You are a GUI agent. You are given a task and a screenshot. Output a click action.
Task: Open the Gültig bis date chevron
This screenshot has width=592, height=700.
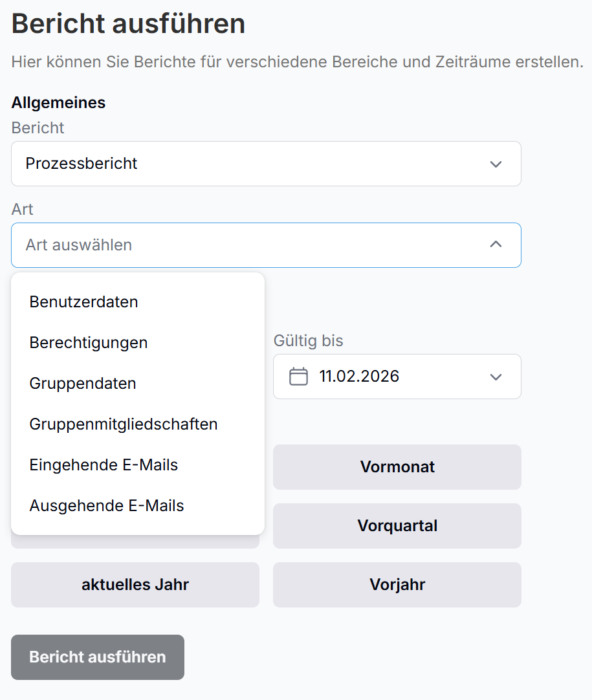click(496, 377)
